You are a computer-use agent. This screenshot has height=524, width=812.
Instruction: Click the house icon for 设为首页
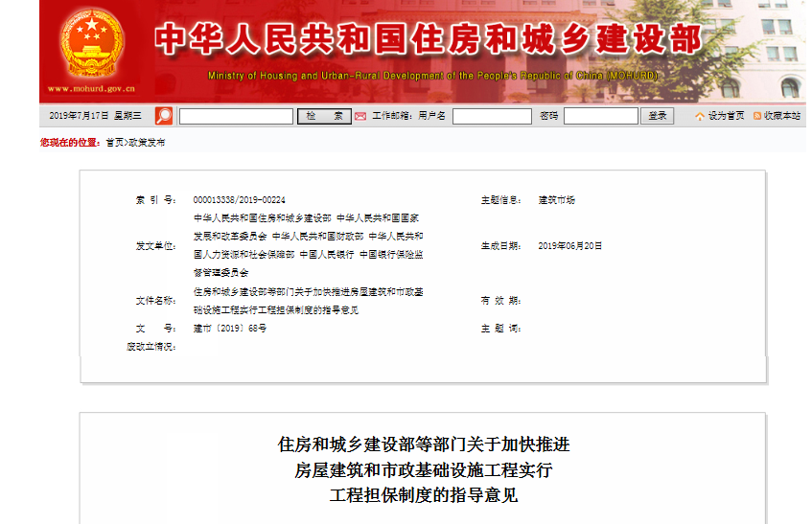(700, 116)
